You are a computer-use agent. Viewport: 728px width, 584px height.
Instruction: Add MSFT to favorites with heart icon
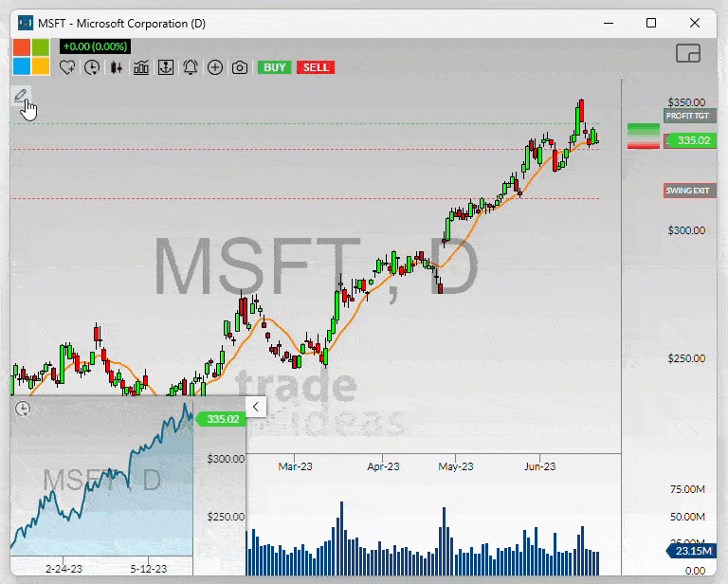(67, 67)
